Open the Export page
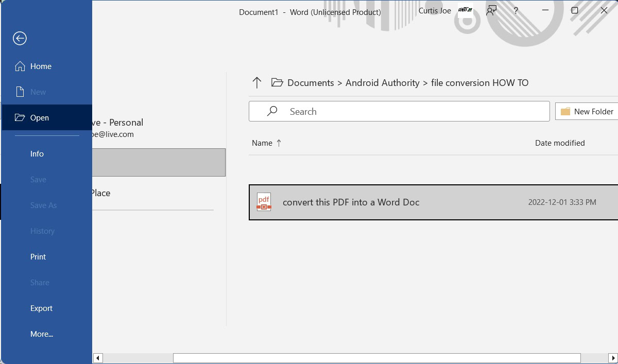This screenshot has width=618, height=364. tap(41, 308)
